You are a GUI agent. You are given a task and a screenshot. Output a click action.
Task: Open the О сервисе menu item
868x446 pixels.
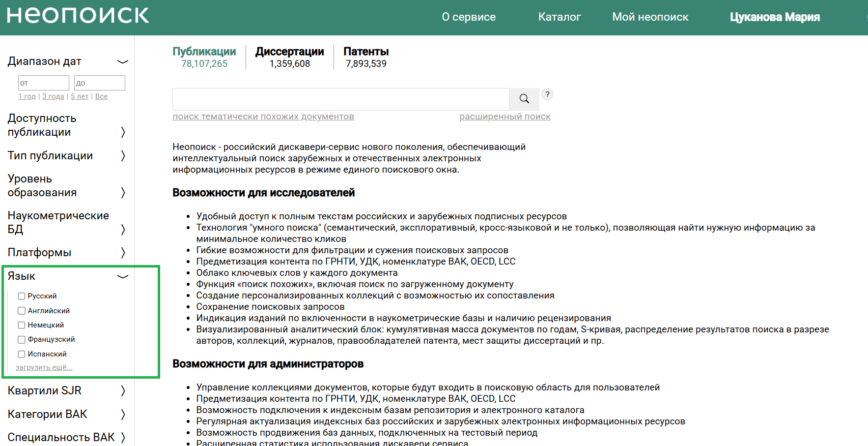click(469, 17)
